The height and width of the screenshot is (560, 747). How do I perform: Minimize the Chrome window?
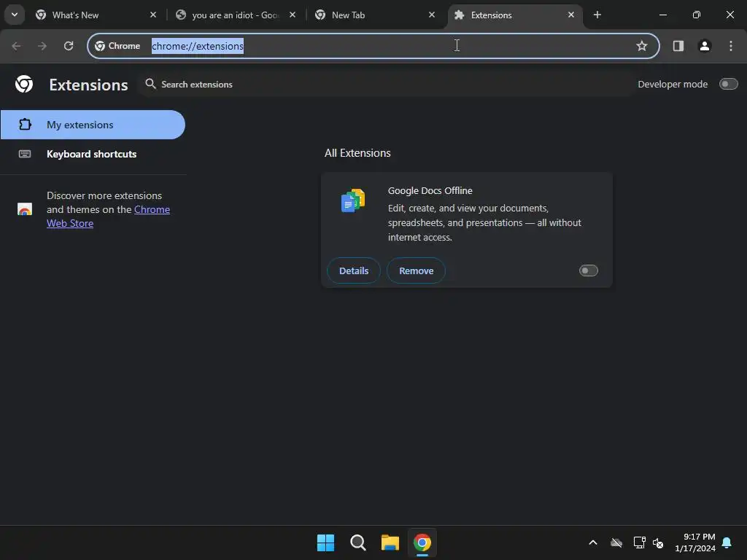[662, 15]
